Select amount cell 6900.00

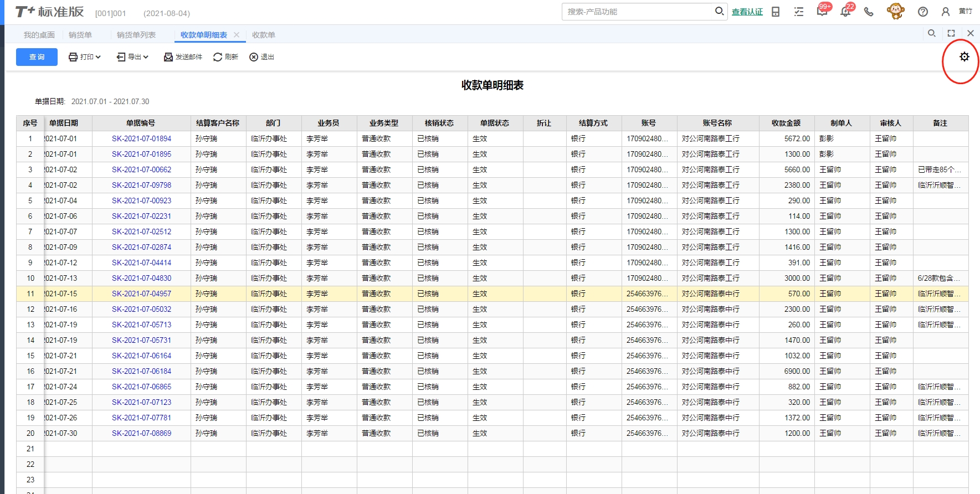pos(787,371)
